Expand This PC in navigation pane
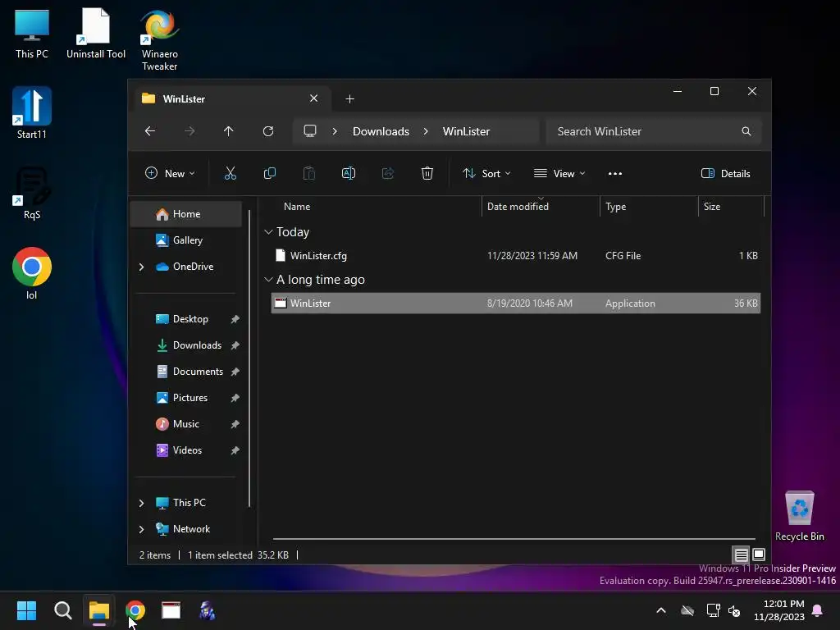Viewport: 840px width, 630px height. click(x=141, y=503)
